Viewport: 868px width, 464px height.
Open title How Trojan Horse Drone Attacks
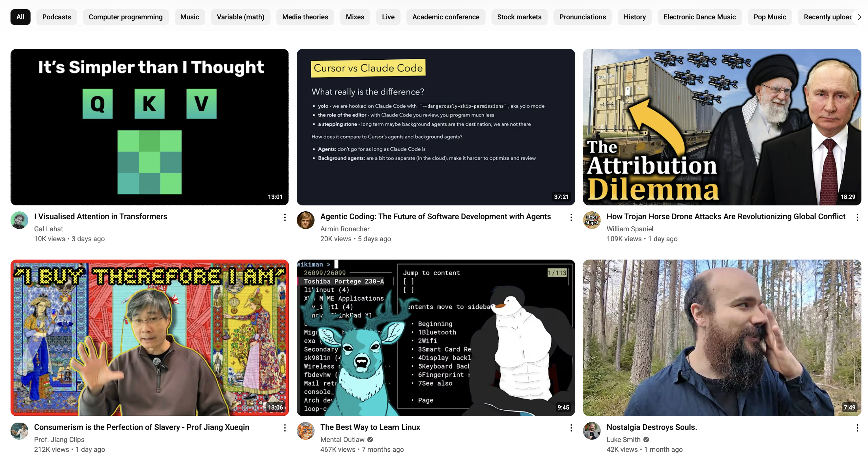[726, 217]
